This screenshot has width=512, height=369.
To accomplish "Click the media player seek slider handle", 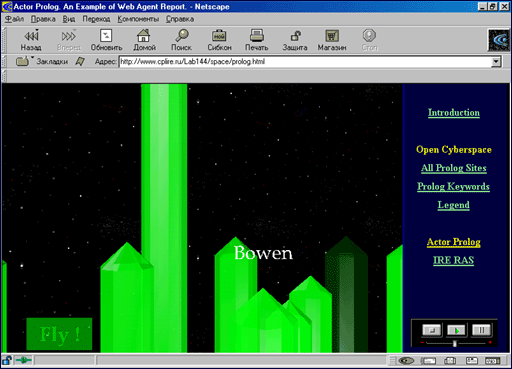I will click(x=454, y=343).
